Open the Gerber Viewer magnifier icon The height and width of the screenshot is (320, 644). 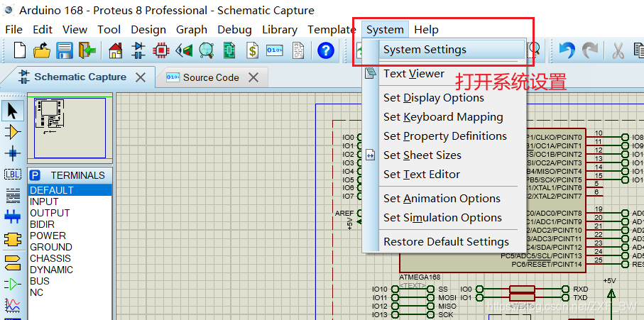coord(207,50)
